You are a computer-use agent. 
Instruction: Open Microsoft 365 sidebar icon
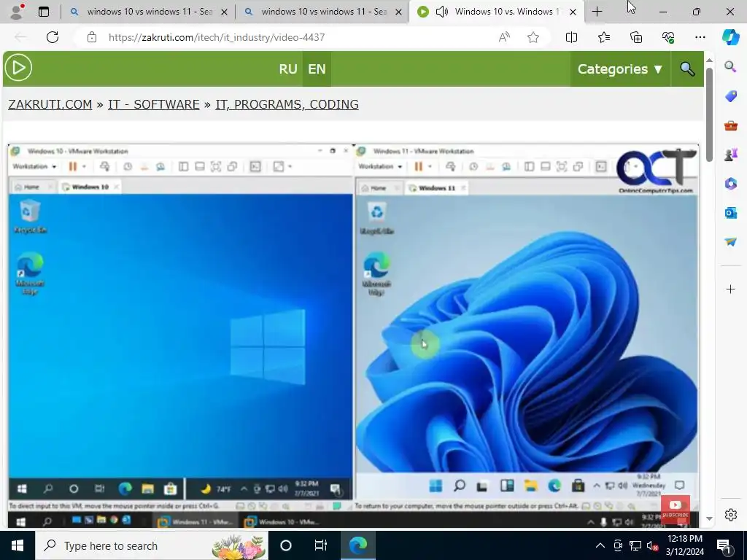tap(730, 183)
